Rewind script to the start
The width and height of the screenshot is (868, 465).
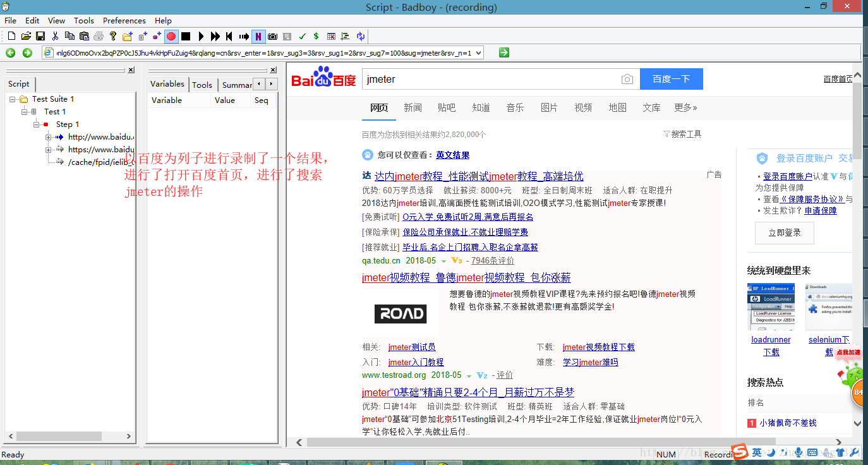[x=229, y=36]
